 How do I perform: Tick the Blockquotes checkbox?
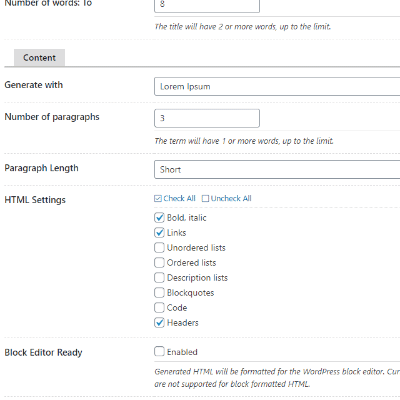pos(159,293)
